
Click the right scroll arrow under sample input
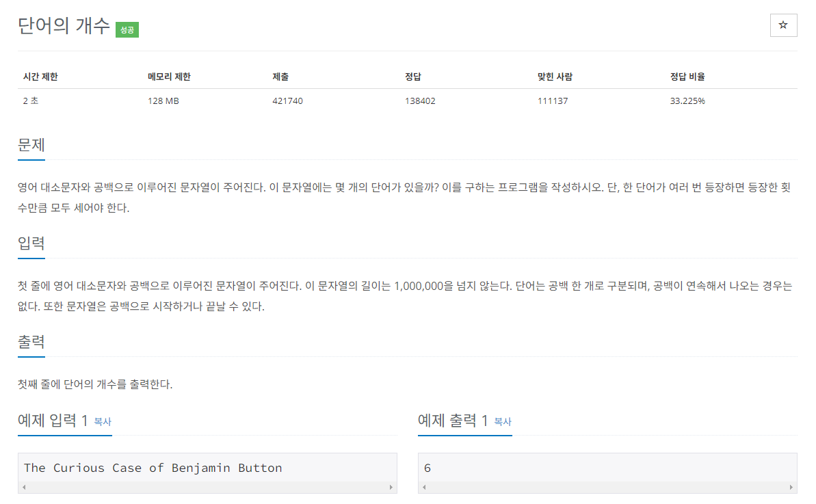point(392,488)
